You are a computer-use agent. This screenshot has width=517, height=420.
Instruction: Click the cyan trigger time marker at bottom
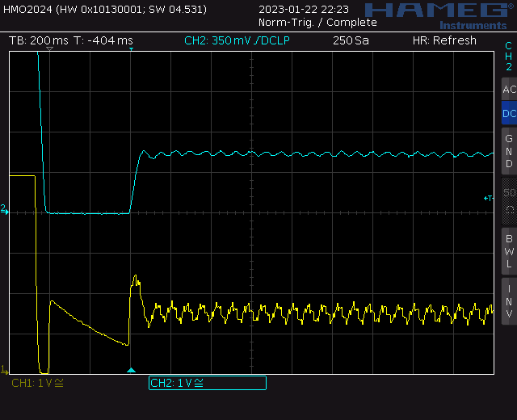132,370
